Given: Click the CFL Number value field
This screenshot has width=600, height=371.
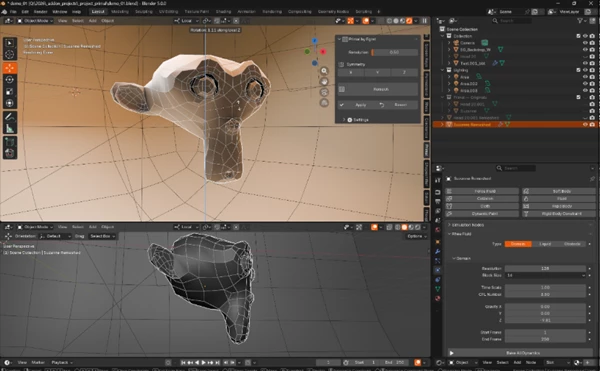Looking at the screenshot, I should pyautogui.click(x=545, y=295).
